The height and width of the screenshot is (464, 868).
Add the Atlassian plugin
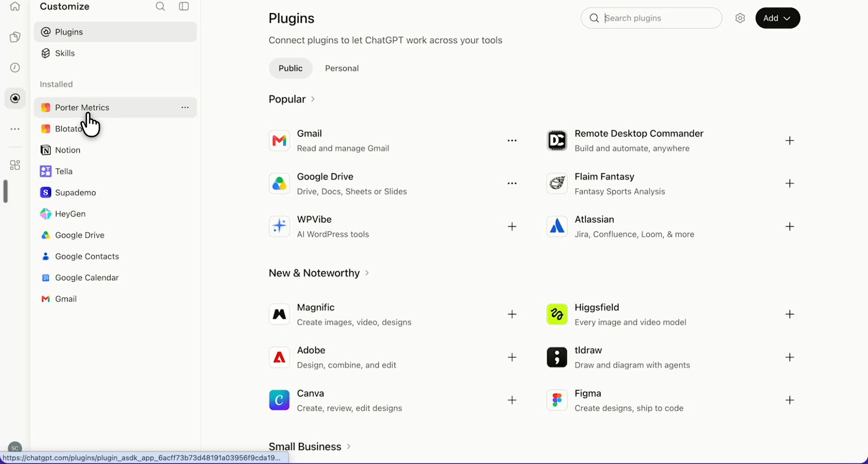pos(790,226)
